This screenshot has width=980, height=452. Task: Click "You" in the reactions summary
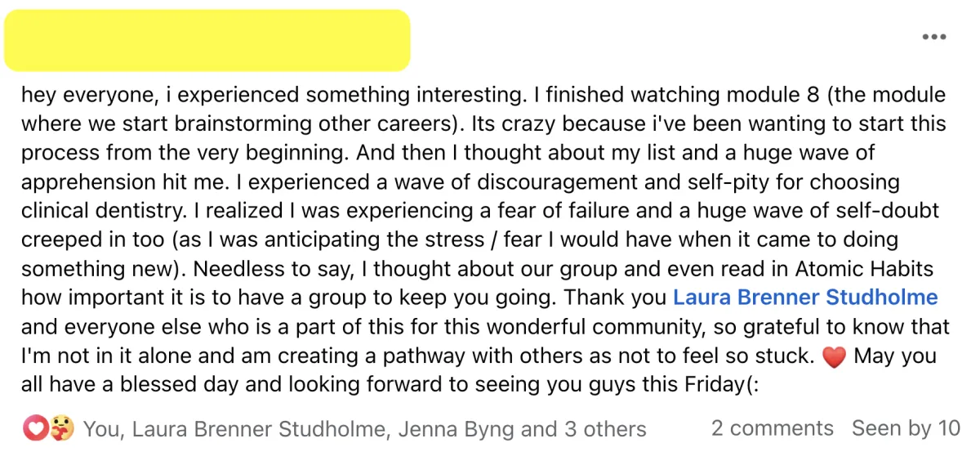(x=103, y=429)
